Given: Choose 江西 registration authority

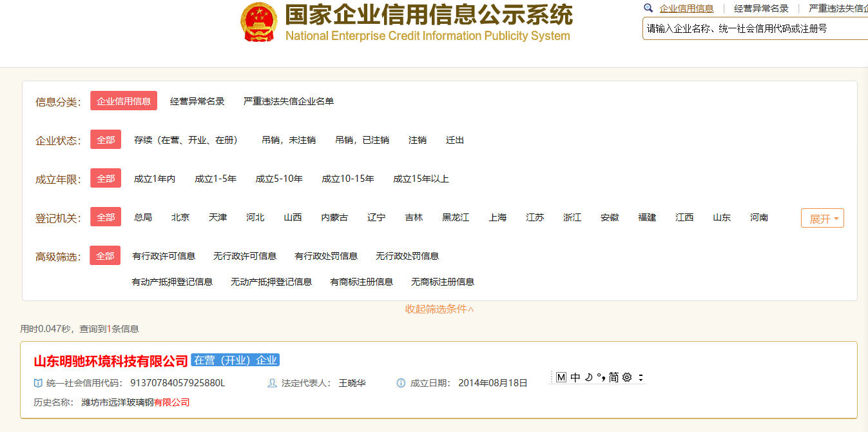Looking at the screenshot, I should pyautogui.click(x=684, y=217).
